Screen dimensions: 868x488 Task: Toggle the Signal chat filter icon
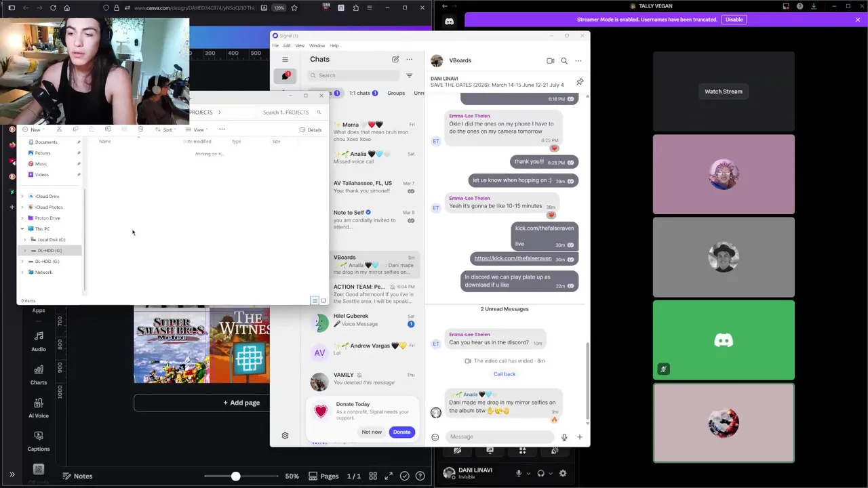[409, 75]
